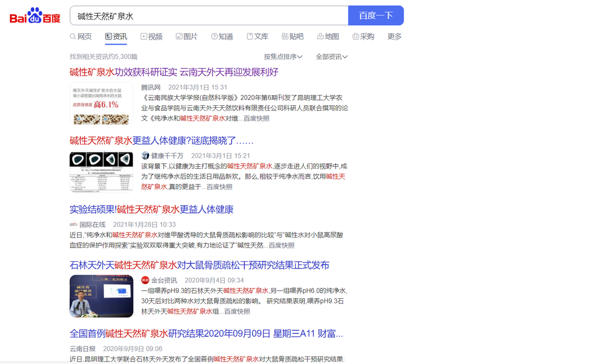This screenshot has width=616, height=364.
Task: Click the snippet starting 《云南民族大学学报(自然科学版)》
Action: [245, 108]
